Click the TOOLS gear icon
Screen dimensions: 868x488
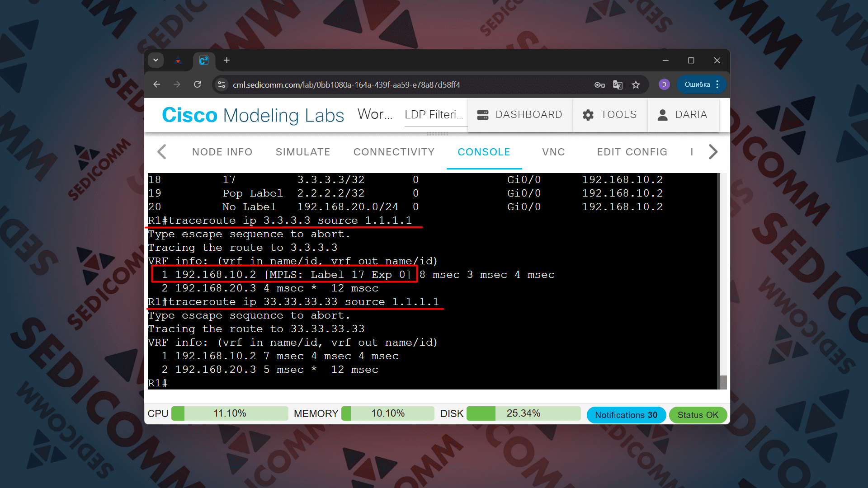(x=588, y=115)
